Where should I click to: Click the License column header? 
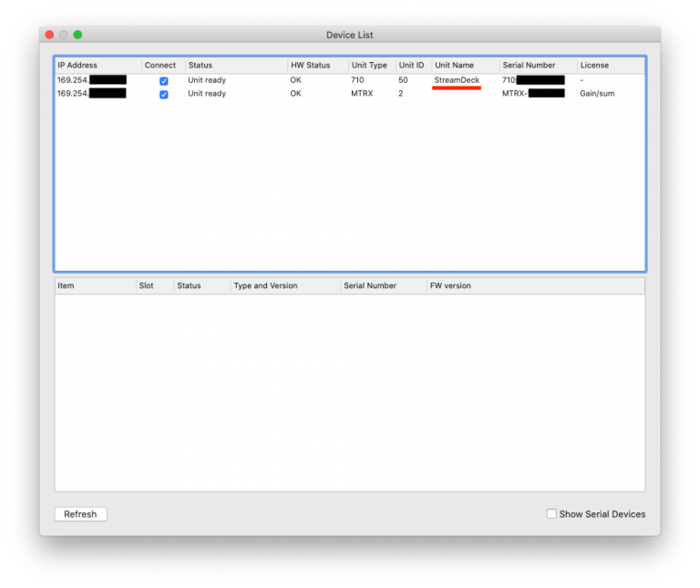(x=610, y=66)
